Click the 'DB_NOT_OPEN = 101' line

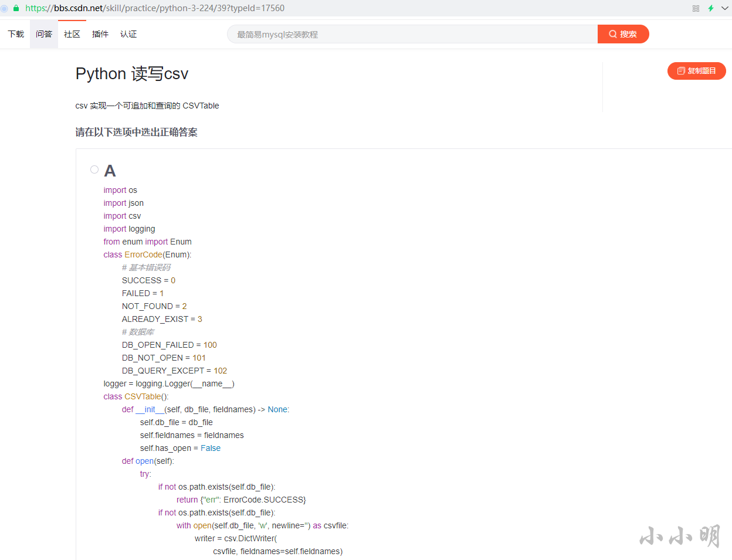(x=164, y=358)
